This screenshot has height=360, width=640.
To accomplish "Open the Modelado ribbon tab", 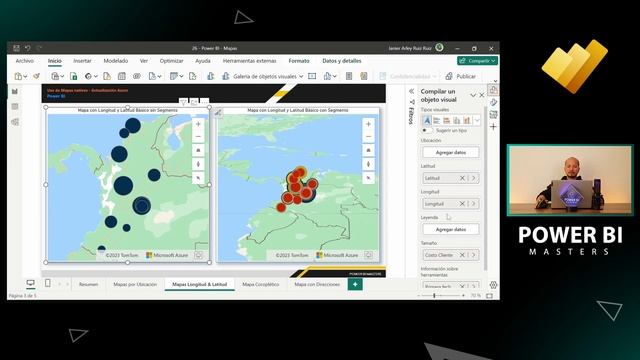I will click(116, 61).
